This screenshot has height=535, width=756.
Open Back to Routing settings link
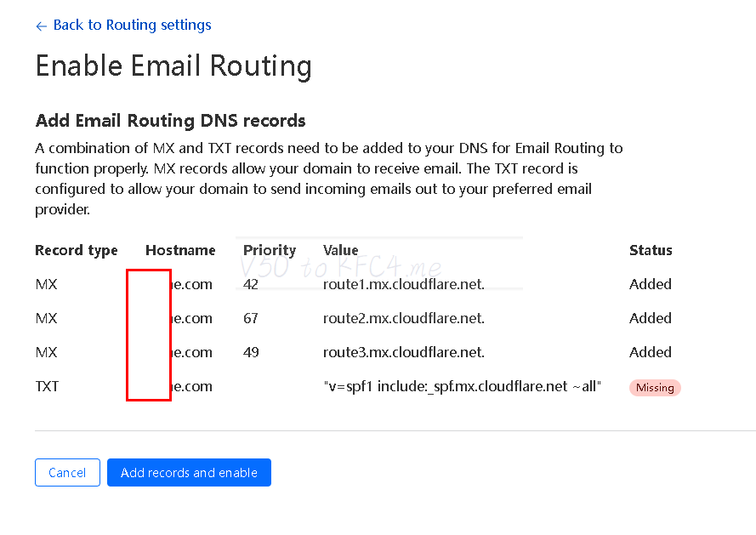click(132, 26)
